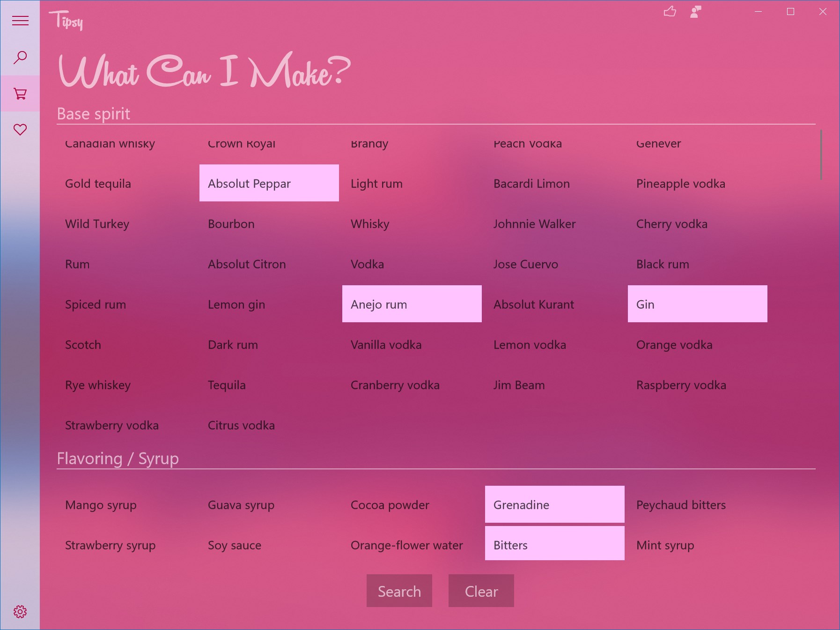Screen dimensions: 840x630
Task: Run the ingredient Search button
Action: (x=399, y=591)
